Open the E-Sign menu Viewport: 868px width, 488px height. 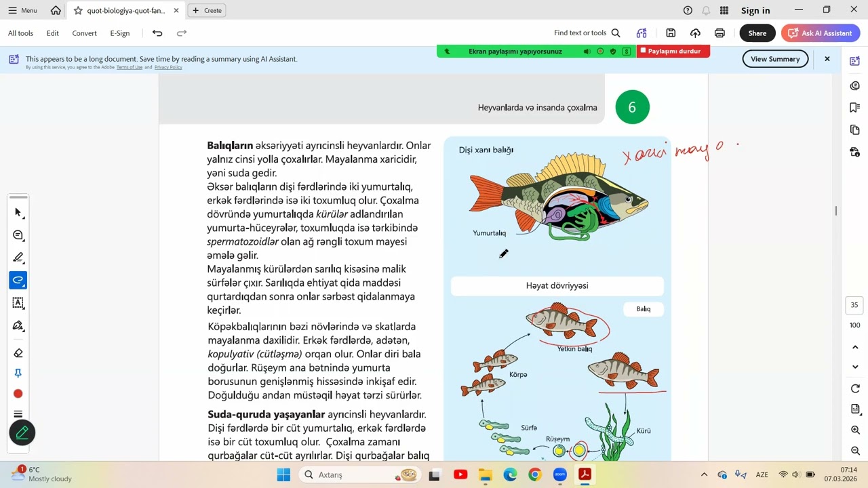coord(119,33)
